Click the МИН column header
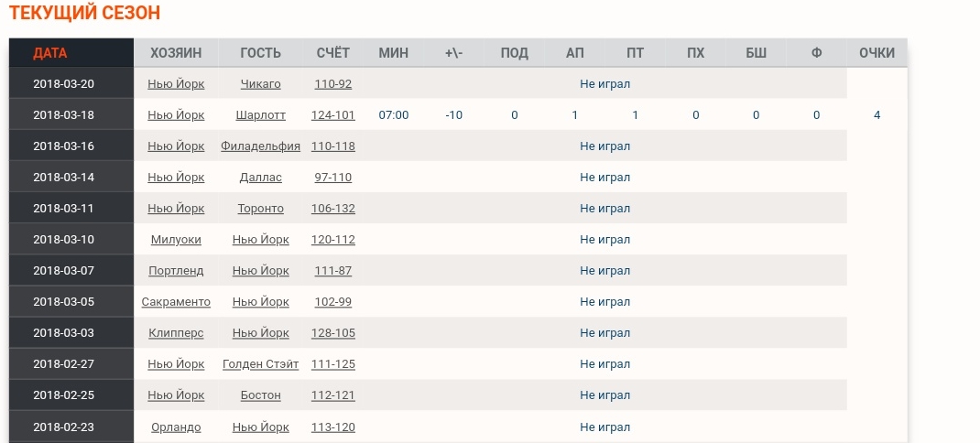The image size is (980, 443). (393, 53)
